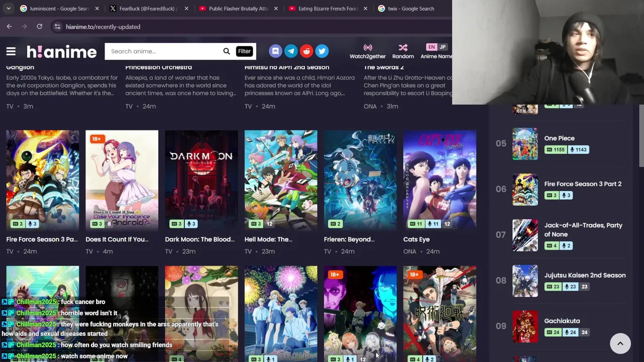Close the FearBuck tab
The width and height of the screenshot is (644, 362).
[187, 9]
